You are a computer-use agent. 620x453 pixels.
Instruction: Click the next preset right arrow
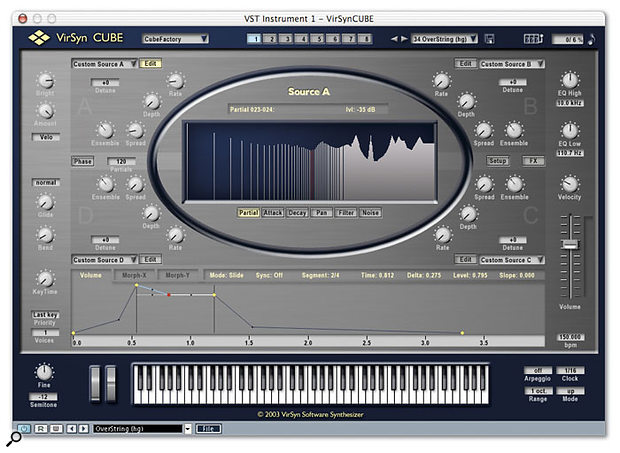(404, 39)
